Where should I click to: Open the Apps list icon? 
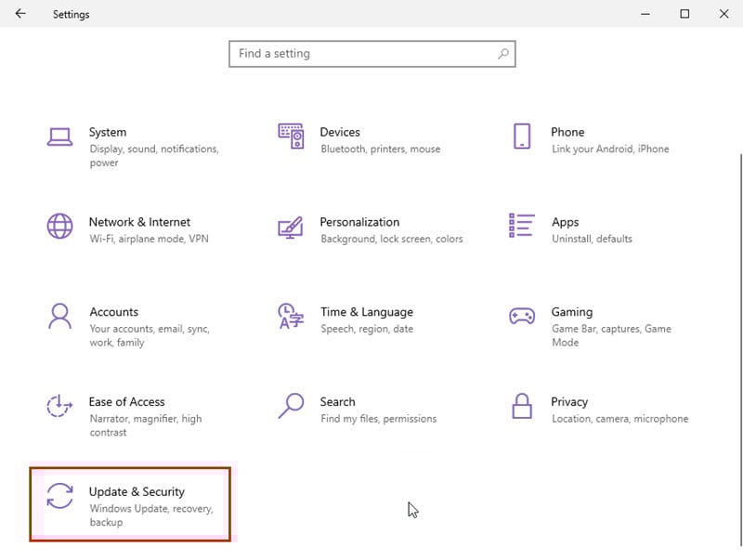pos(522,225)
